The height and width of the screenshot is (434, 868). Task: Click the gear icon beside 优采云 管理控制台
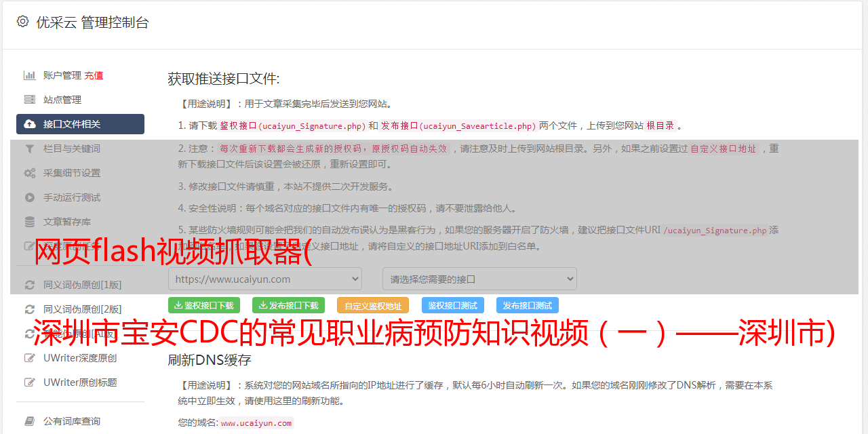(23, 22)
